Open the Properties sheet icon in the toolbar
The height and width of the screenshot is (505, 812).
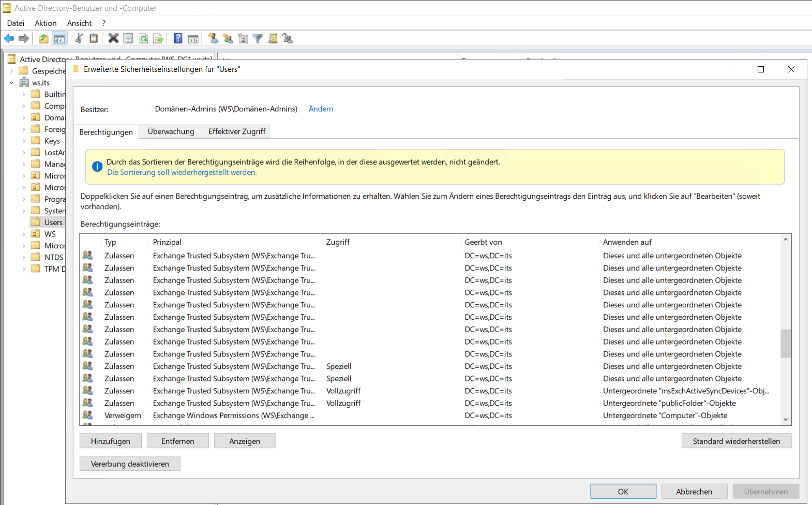click(128, 38)
